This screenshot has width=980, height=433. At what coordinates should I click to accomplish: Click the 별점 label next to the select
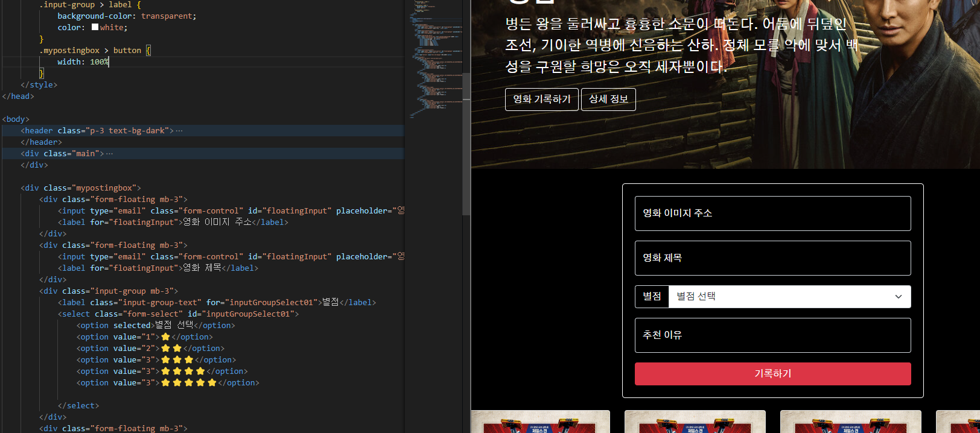(x=652, y=297)
